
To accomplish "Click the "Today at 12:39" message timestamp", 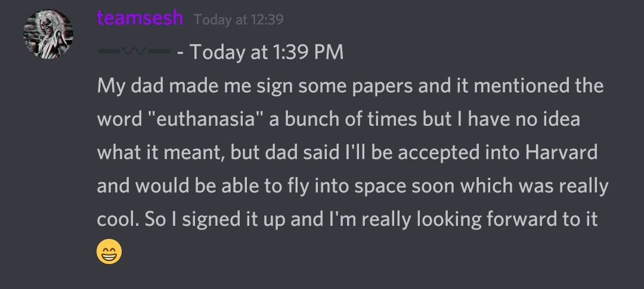I will coord(239,20).
